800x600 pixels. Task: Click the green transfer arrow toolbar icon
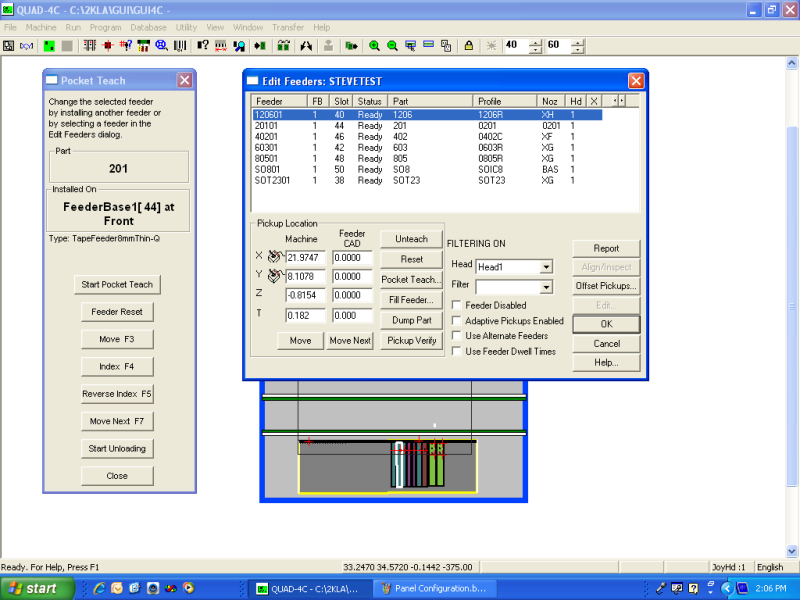click(351, 46)
